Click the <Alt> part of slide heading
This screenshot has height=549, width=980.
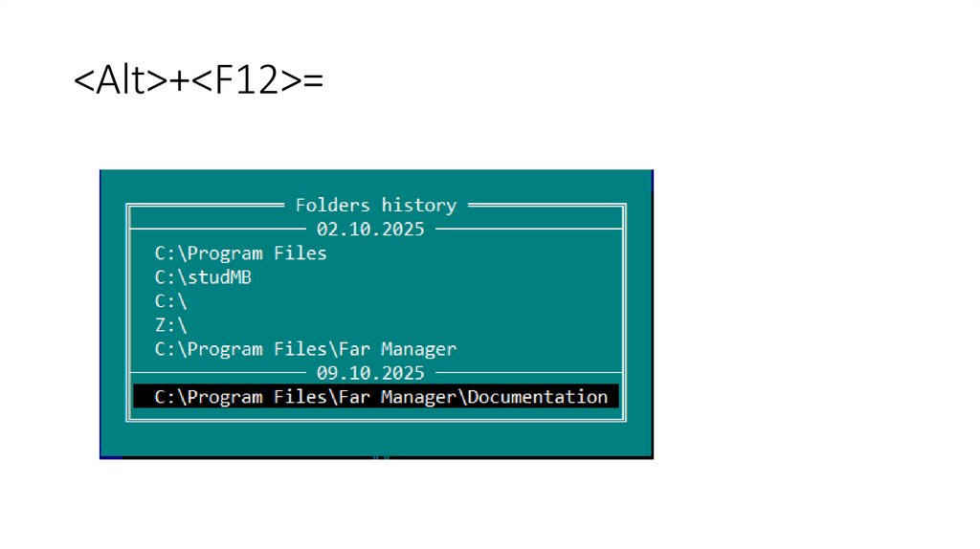(x=121, y=80)
